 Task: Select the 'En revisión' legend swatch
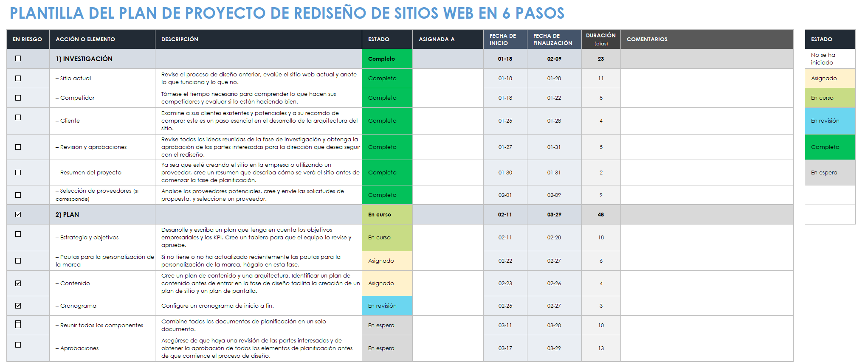830,121
